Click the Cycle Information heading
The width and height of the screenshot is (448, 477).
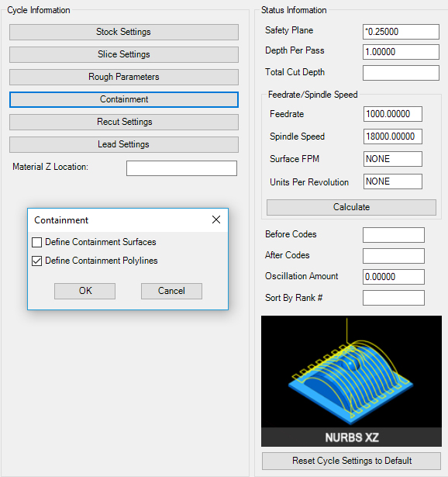(x=39, y=10)
